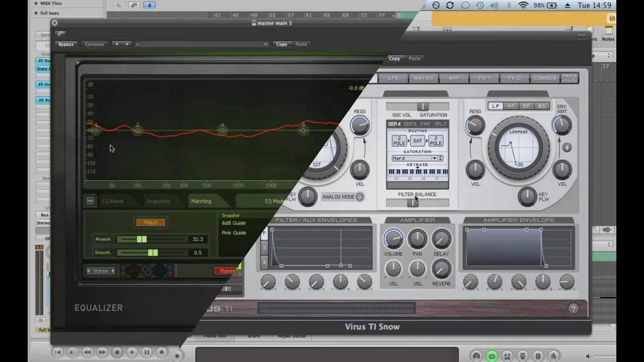Select EQ node 2 on curve
This screenshot has height=362, width=644.
point(137,130)
